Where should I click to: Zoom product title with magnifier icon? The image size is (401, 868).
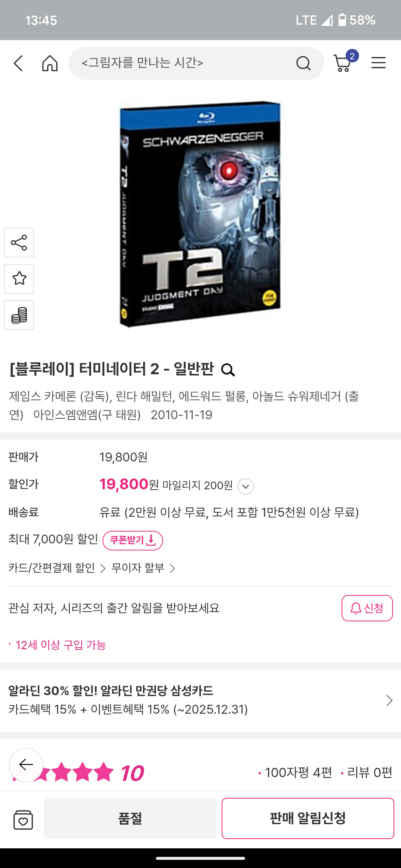coord(228,370)
